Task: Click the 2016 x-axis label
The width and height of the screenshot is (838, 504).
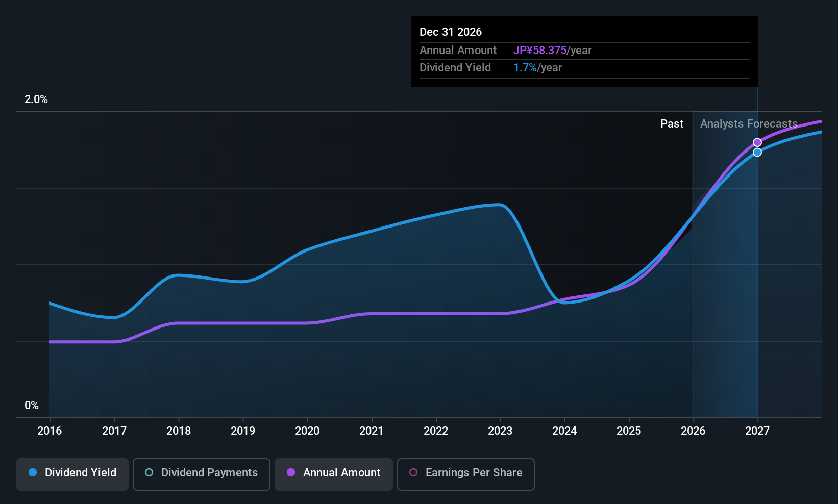Action: pos(50,431)
